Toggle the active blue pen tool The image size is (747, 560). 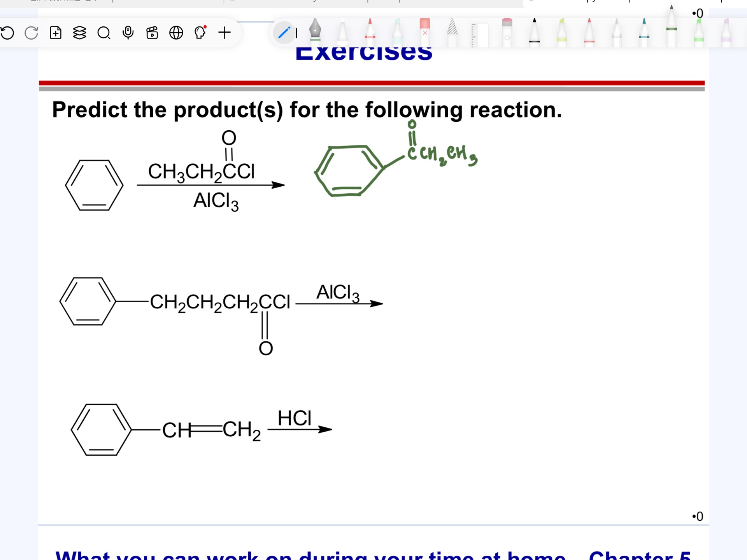(284, 33)
